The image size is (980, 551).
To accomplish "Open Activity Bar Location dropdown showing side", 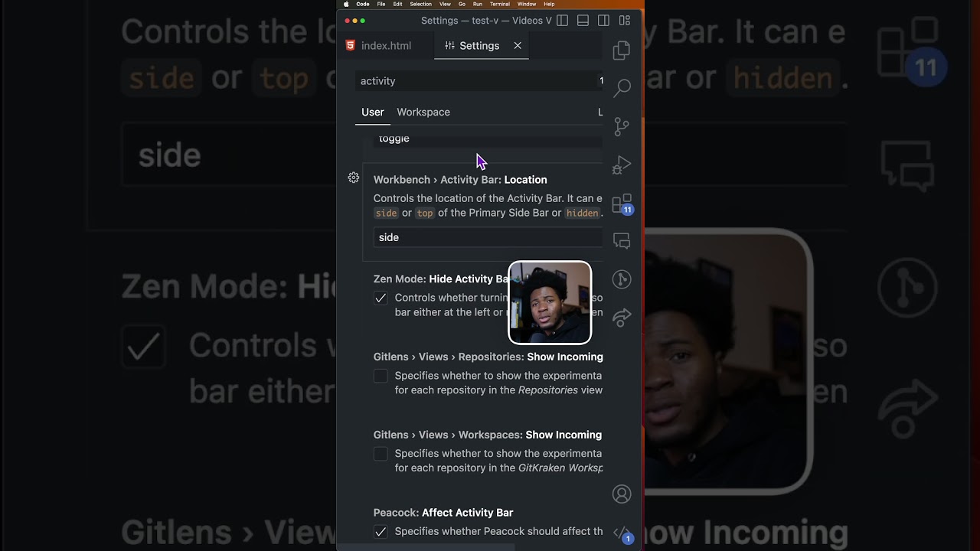I will (488, 237).
